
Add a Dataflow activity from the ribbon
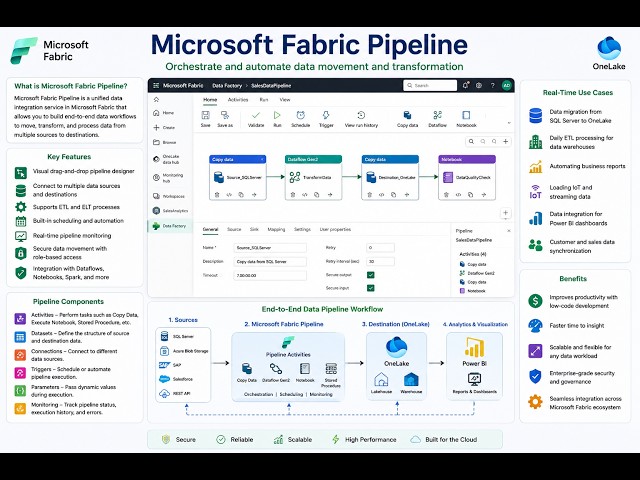tap(438, 119)
